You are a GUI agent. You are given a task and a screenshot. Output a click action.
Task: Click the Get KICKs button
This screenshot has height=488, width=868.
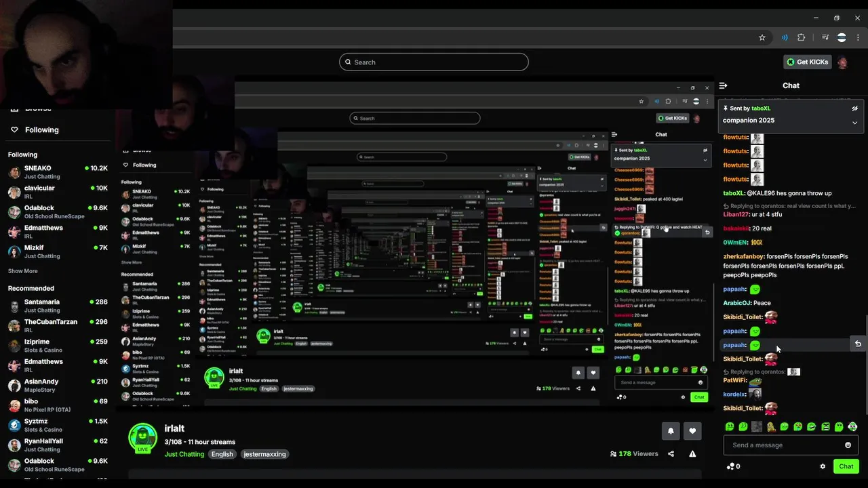click(808, 62)
